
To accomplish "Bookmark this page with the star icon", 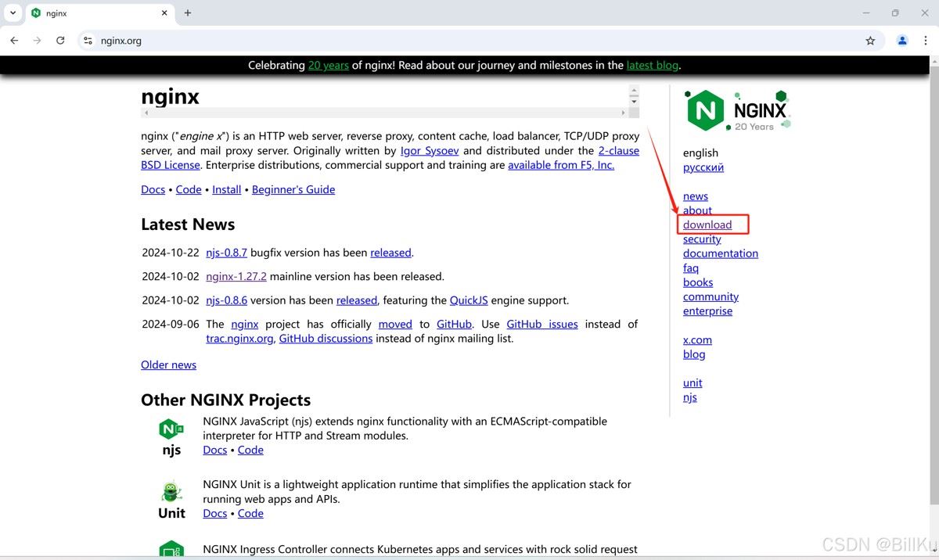I will click(870, 41).
